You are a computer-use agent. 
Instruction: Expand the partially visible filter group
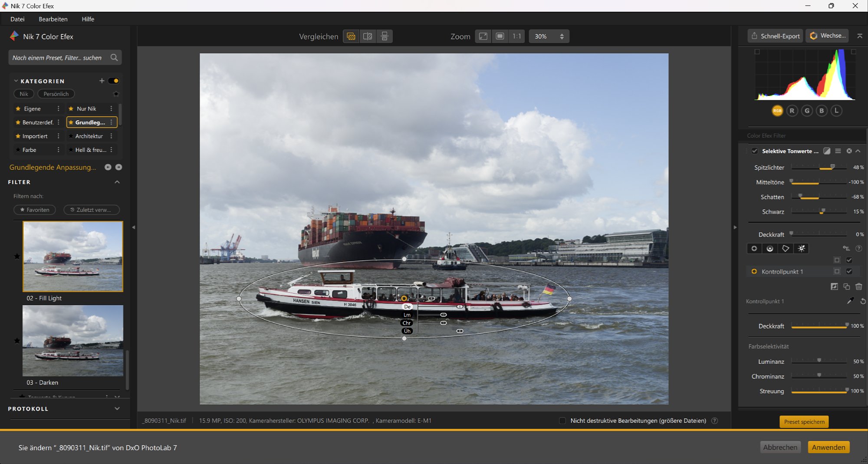pyautogui.click(x=117, y=397)
